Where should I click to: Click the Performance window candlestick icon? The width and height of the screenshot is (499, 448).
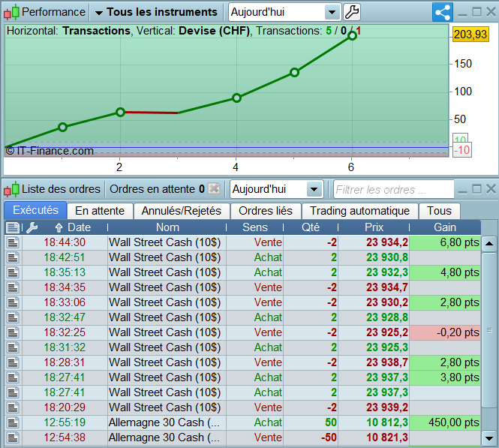11,12
